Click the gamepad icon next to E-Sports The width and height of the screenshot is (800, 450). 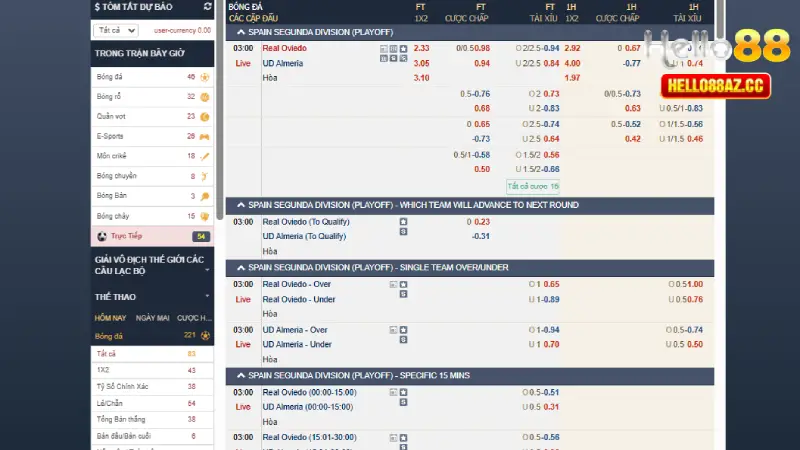coord(205,136)
